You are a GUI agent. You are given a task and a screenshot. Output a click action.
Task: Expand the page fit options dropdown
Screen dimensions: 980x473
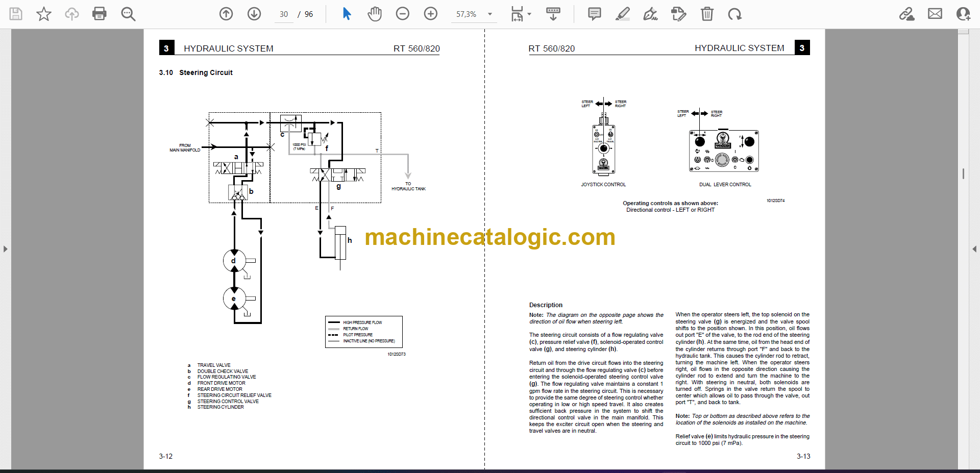pyautogui.click(x=529, y=14)
